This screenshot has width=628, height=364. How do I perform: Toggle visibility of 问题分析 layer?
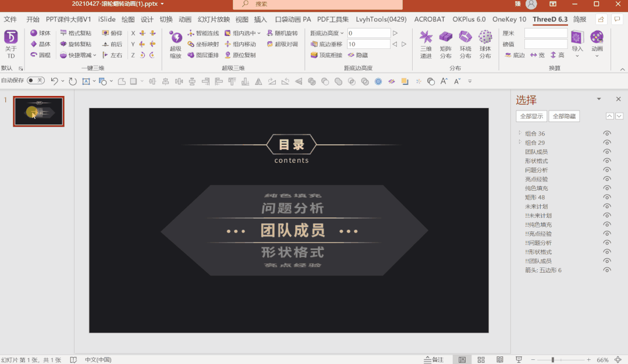(x=607, y=170)
